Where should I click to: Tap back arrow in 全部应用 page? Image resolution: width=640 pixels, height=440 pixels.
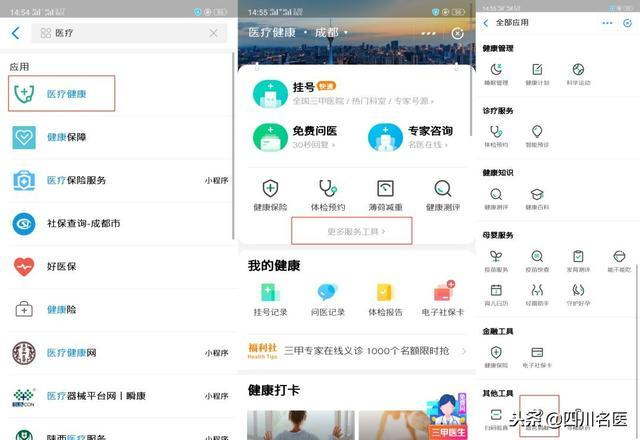(486, 23)
